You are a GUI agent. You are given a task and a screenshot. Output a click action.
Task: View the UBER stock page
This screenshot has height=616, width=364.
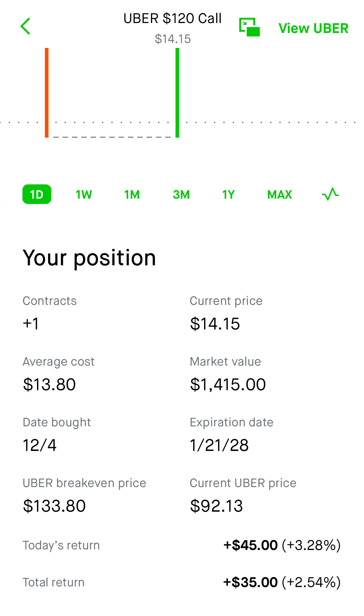coord(313,28)
